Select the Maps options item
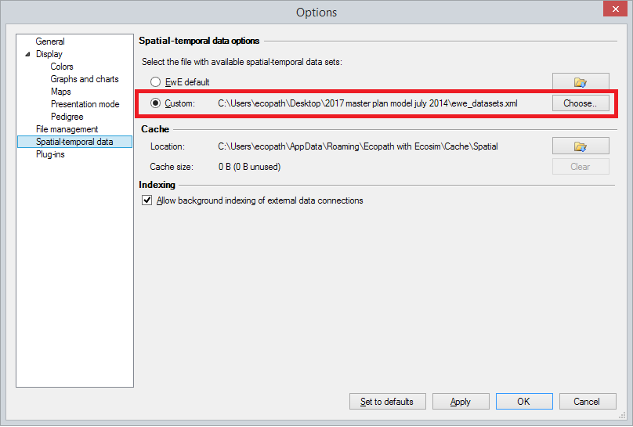Viewport: 633px width, 427px height. 61,91
